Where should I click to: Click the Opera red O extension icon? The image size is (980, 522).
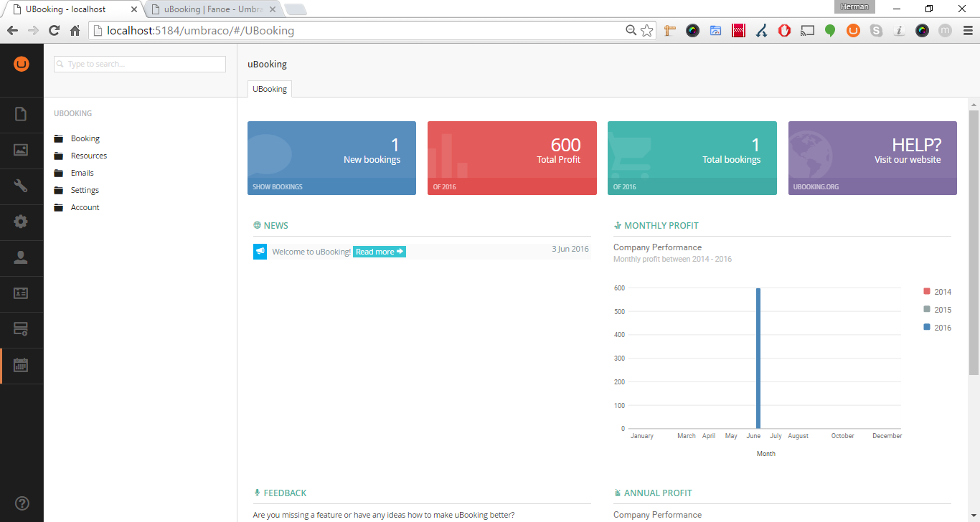click(x=784, y=31)
